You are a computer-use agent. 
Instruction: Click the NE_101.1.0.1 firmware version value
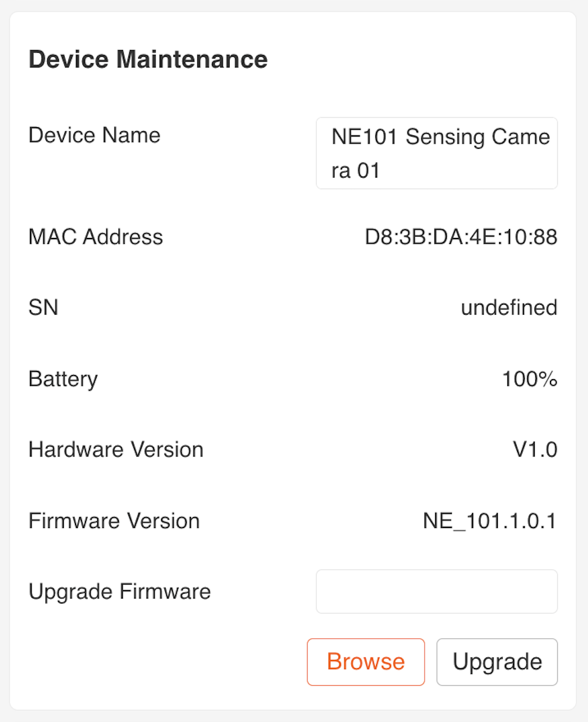point(490,520)
